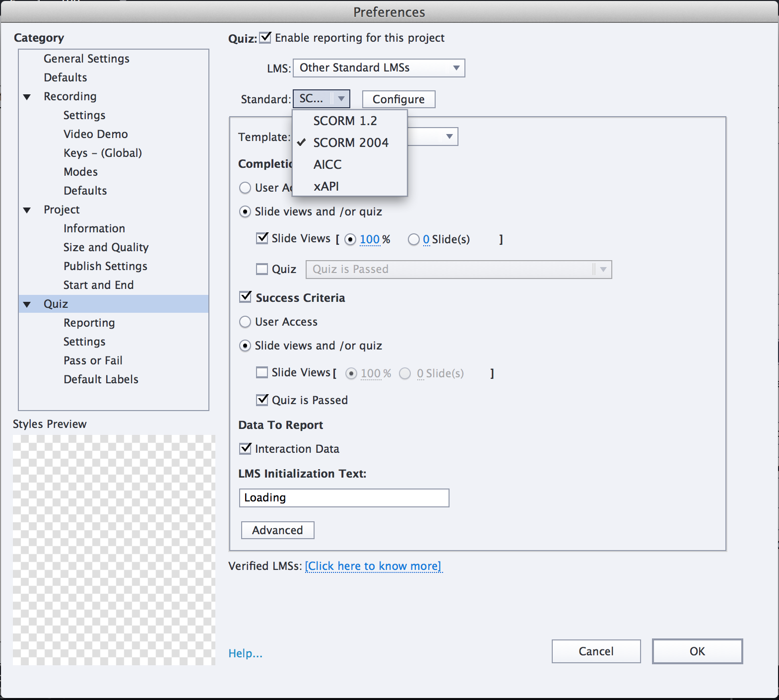Pick AICC from the open Standard menu
The image size is (779, 700).
(x=327, y=165)
